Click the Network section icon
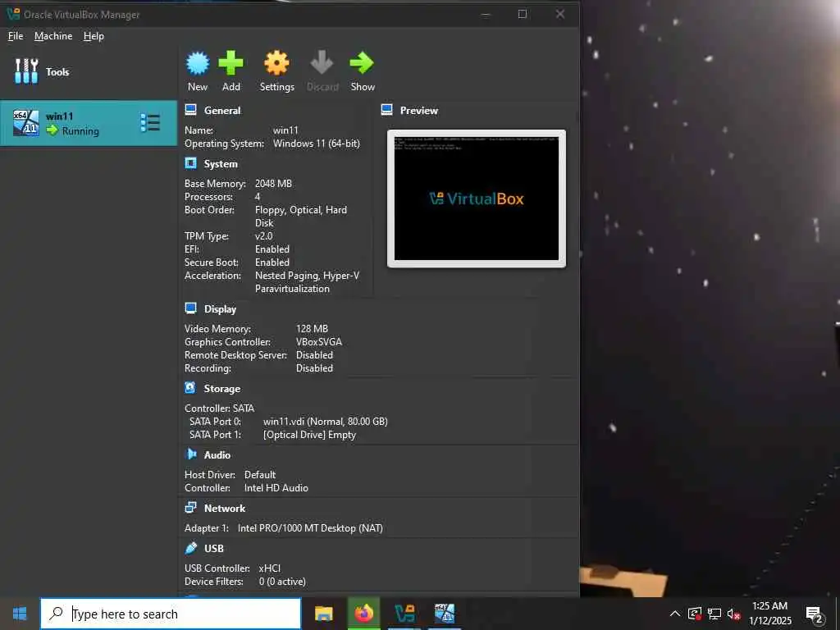840x630 pixels. pos(190,507)
